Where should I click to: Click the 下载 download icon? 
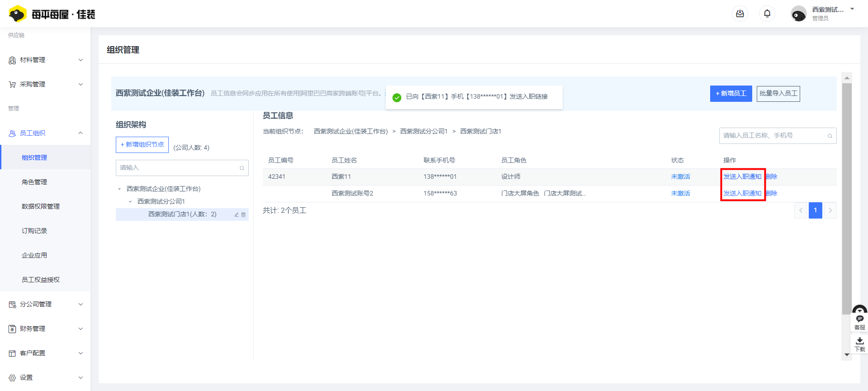(x=859, y=344)
